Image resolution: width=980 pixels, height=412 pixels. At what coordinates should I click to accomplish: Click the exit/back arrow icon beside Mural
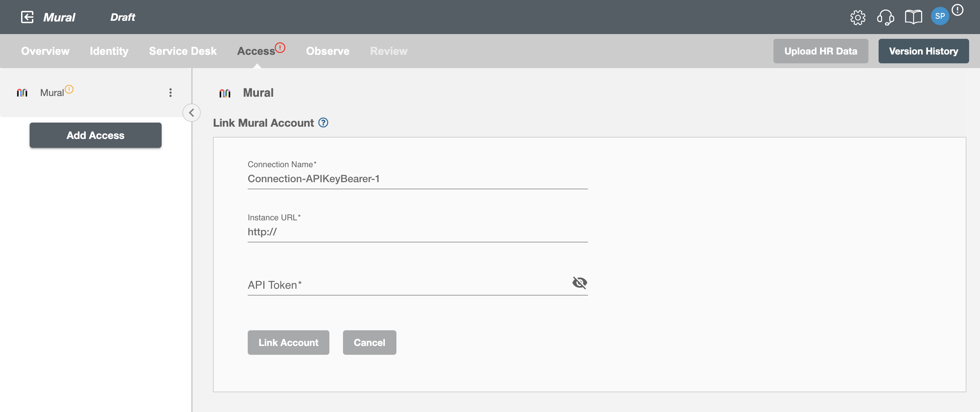coord(27,17)
